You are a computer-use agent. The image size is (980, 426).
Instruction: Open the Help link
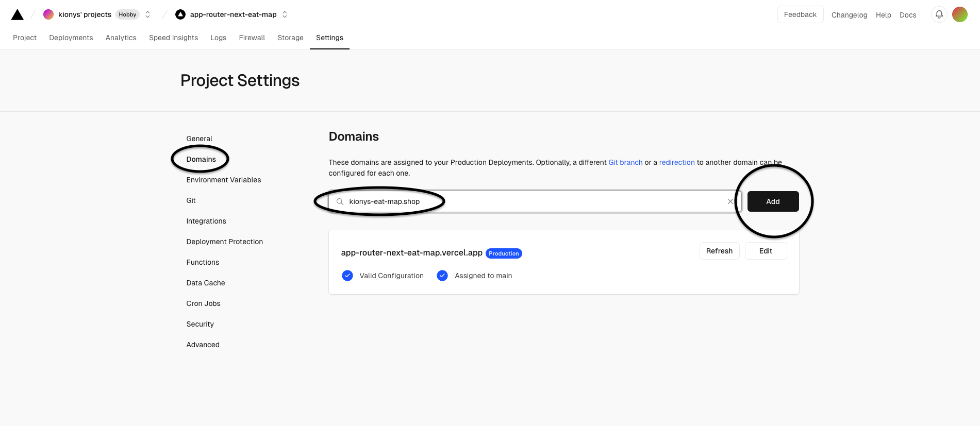tap(884, 15)
